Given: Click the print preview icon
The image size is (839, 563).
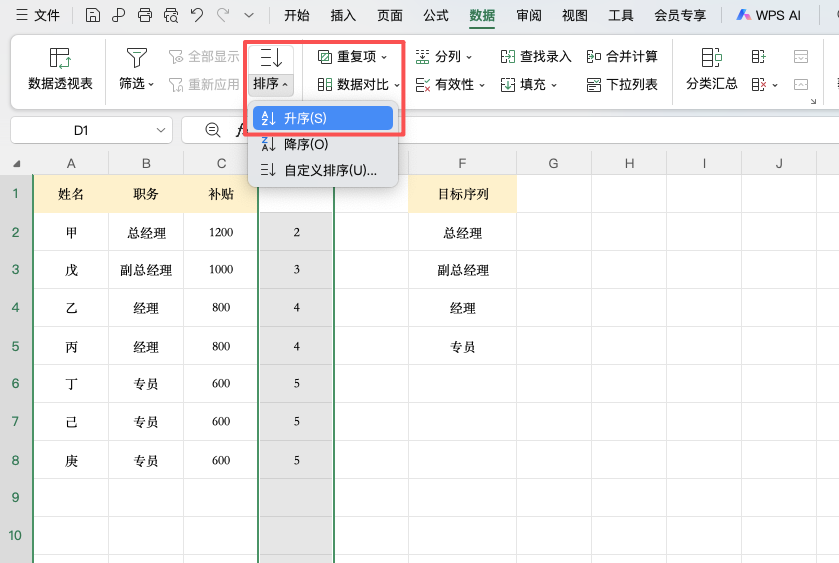Looking at the screenshot, I should tap(171, 15).
